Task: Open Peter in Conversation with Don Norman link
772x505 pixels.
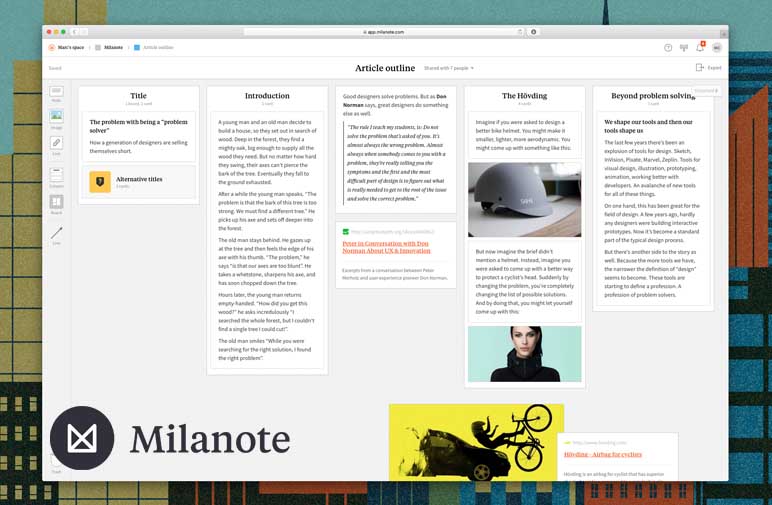Action: point(386,247)
